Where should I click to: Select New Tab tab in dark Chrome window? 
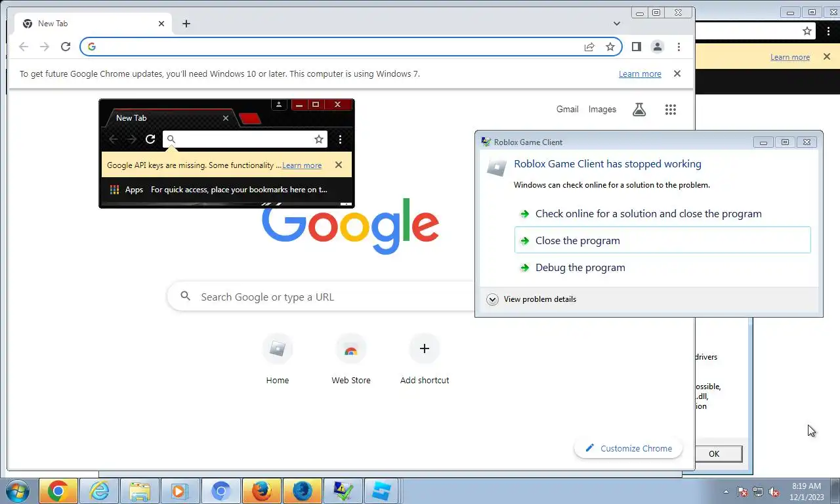point(169,118)
